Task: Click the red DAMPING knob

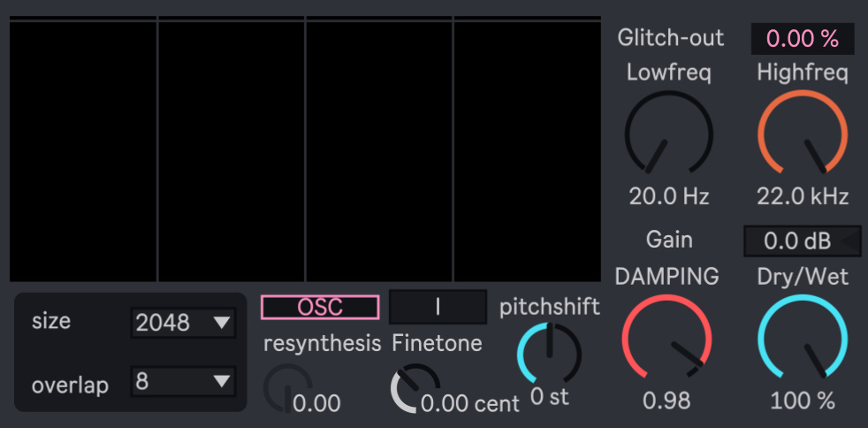Action: [x=666, y=340]
